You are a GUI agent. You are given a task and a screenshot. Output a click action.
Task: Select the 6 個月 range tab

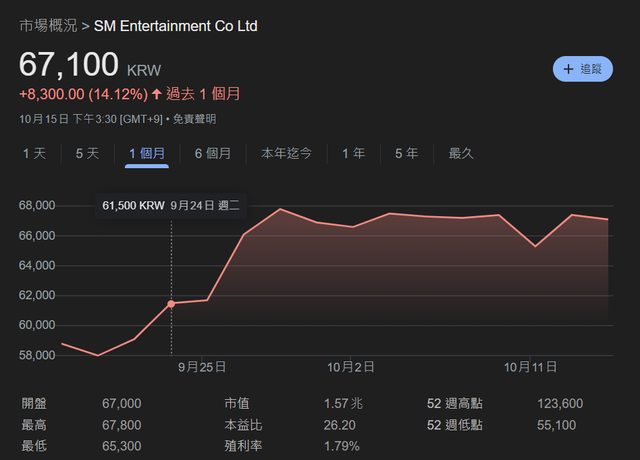(x=213, y=153)
